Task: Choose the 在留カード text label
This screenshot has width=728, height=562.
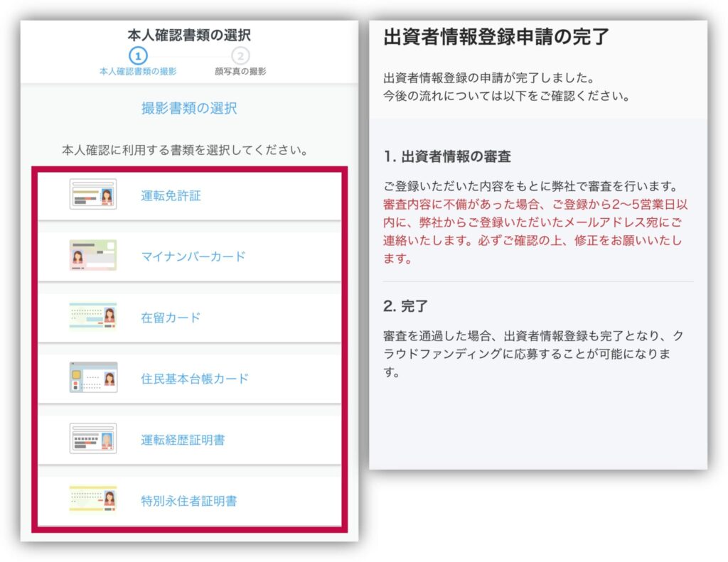Action: click(171, 318)
